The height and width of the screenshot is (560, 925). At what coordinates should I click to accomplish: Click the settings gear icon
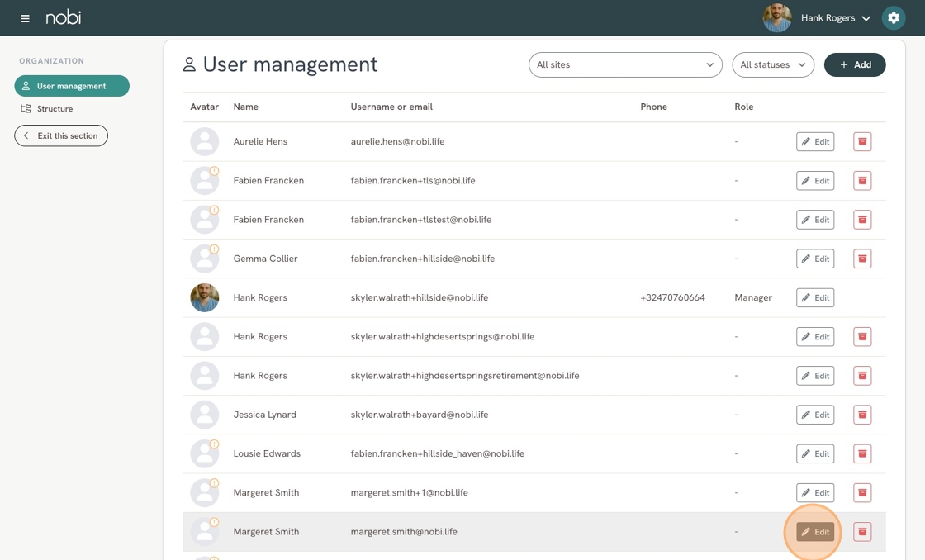click(x=894, y=18)
